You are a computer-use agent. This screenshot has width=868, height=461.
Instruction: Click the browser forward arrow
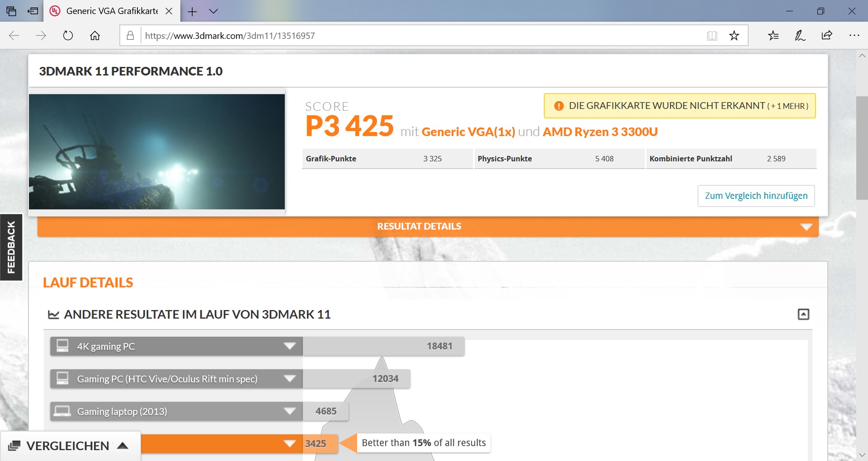coord(41,36)
